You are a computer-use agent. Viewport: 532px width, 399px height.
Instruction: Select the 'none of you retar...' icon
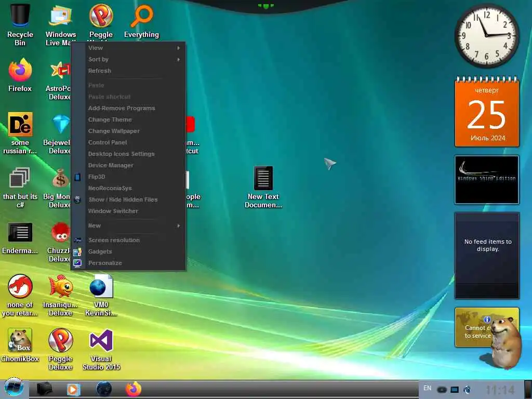(x=20, y=295)
